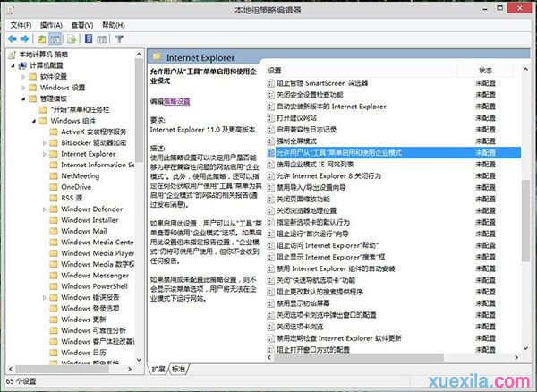Open the 文件(F) menu
The height and width of the screenshot is (392, 537).
21,25
